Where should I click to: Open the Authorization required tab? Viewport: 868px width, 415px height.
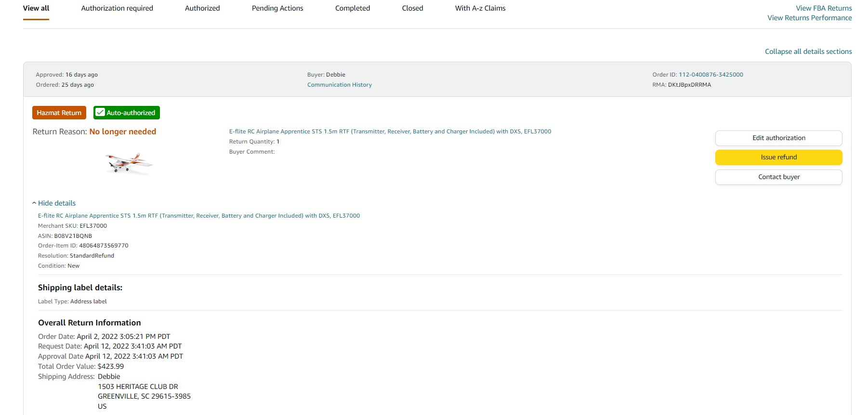[x=117, y=8]
